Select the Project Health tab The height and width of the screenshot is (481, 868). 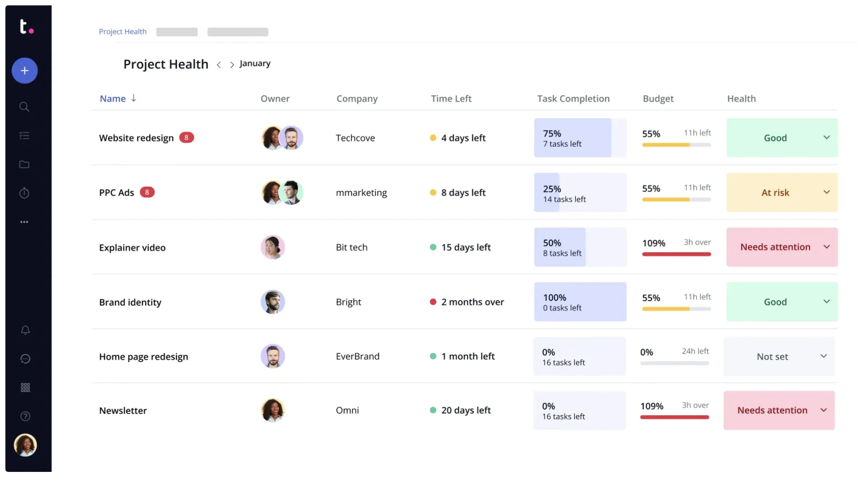click(x=123, y=32)
